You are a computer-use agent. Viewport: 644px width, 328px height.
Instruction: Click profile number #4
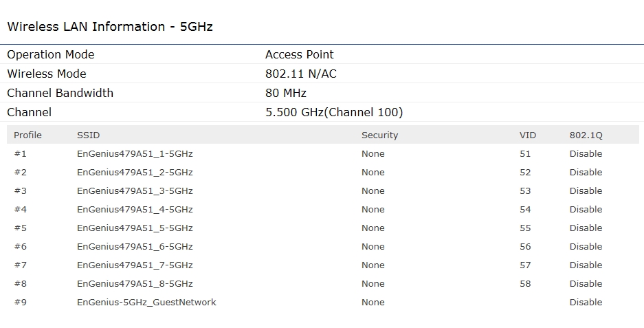(x=20, y=209)
